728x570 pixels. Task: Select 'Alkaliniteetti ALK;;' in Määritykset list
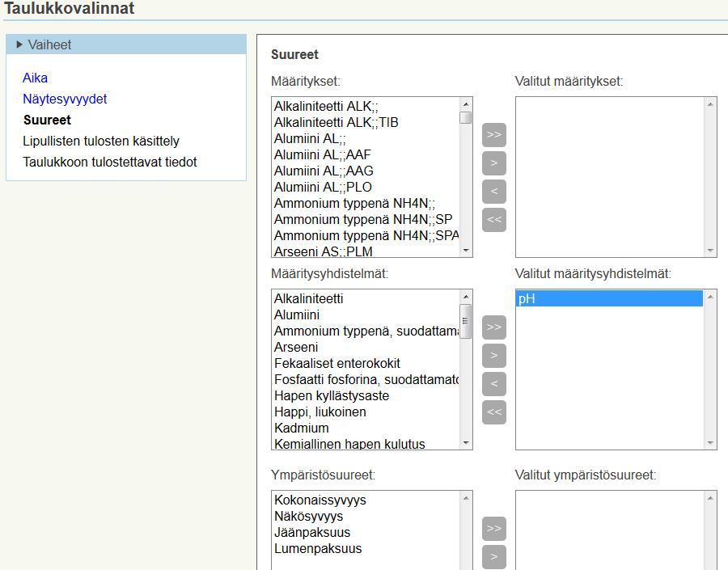coord(366,106)
